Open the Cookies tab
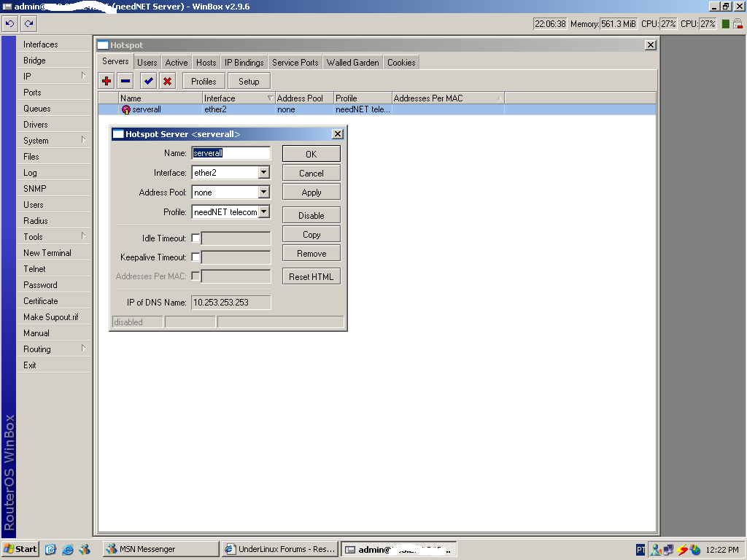The height and width of the screenshot is (560, 747). click(401, 63)
